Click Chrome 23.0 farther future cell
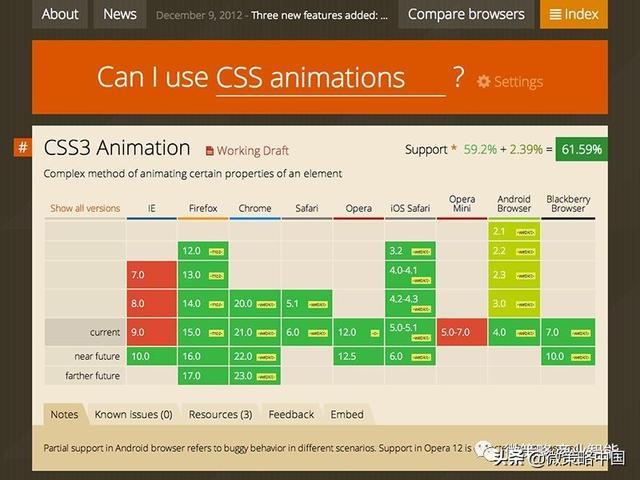640x480 pixels. pyautogui.click(x=255, y=376)
